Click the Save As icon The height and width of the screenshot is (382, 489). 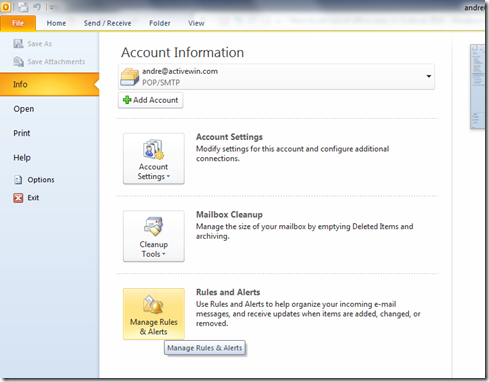coord(18,44)
